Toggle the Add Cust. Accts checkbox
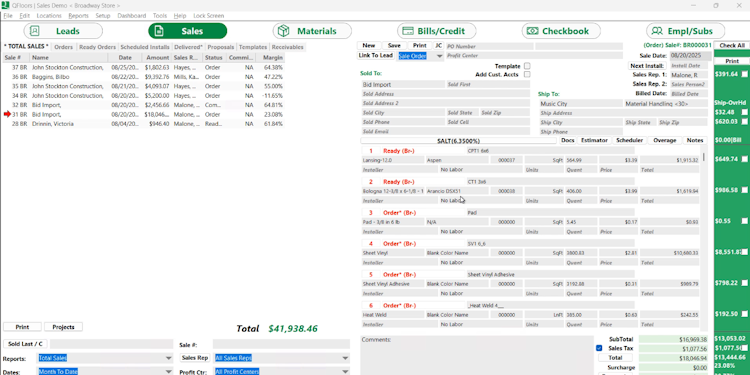 (x=527, y=75)
